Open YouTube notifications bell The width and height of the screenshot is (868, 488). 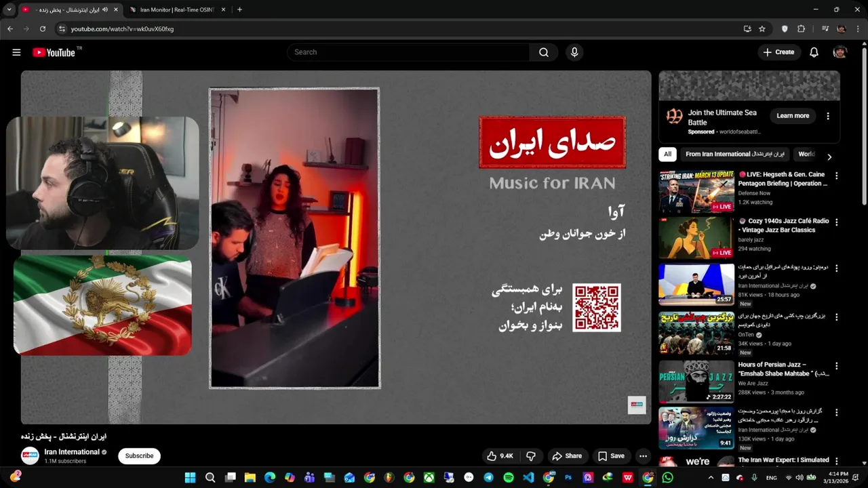814,52
